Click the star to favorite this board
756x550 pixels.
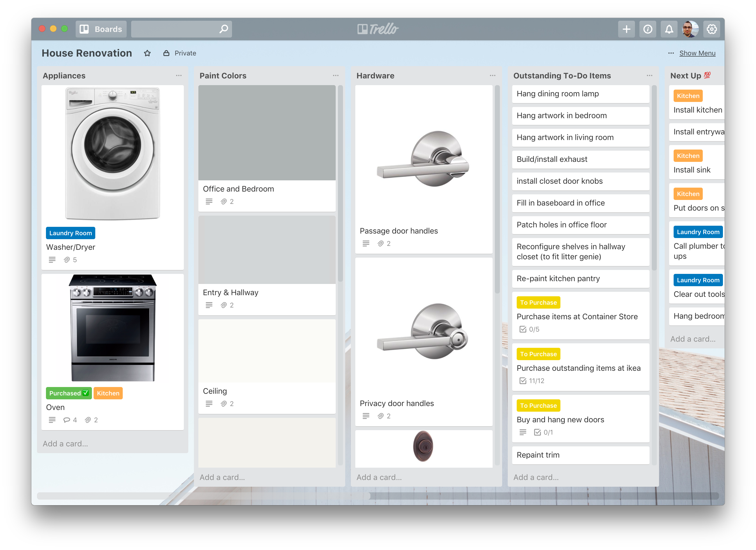(149, 53)
